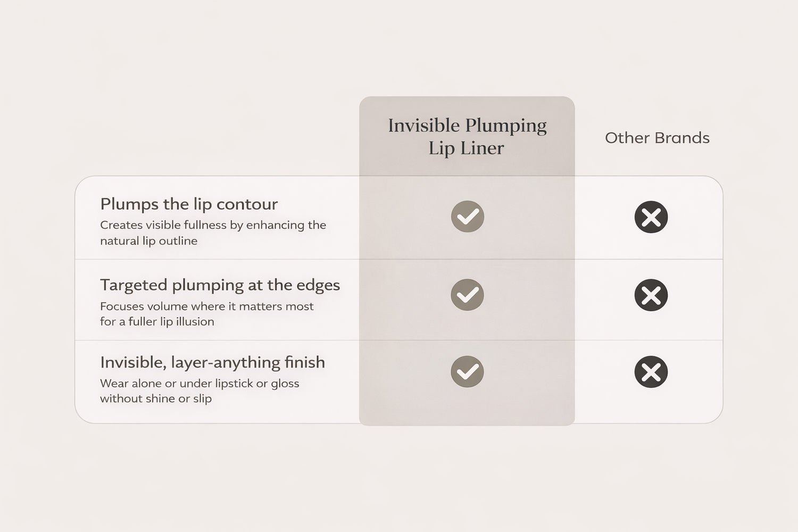Click the 'without shine or slip' text line
The width and height of the screenshot is (798, 532).
point(155,399)
